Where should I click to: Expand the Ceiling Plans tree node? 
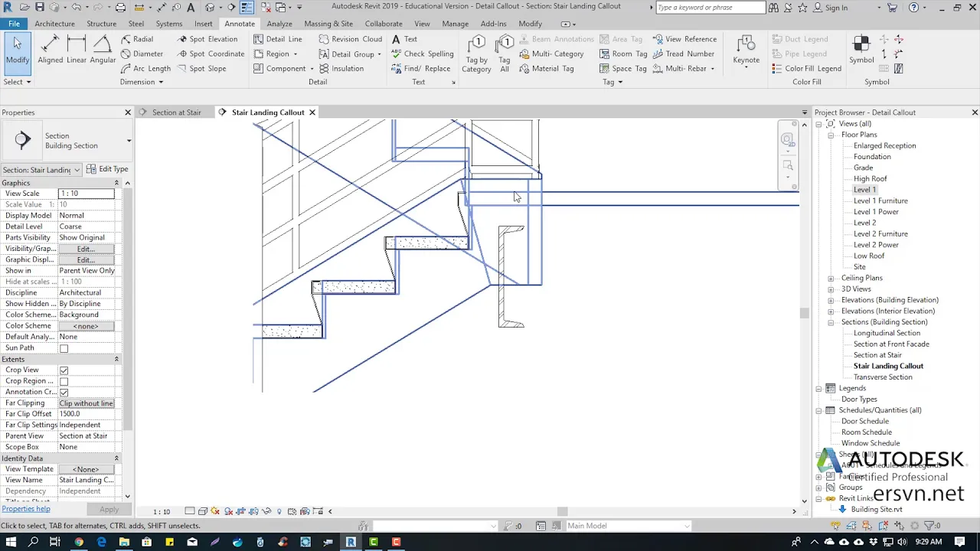tap(831, 278)
